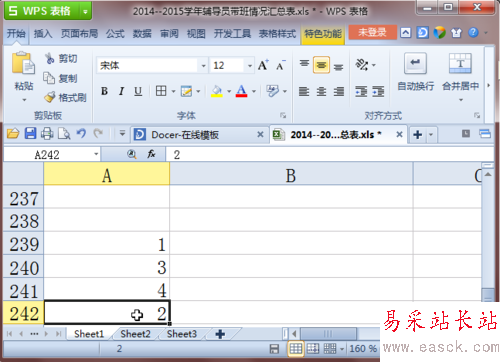Center text horizontally
The image size is (500, 362).
coord(321,91)
